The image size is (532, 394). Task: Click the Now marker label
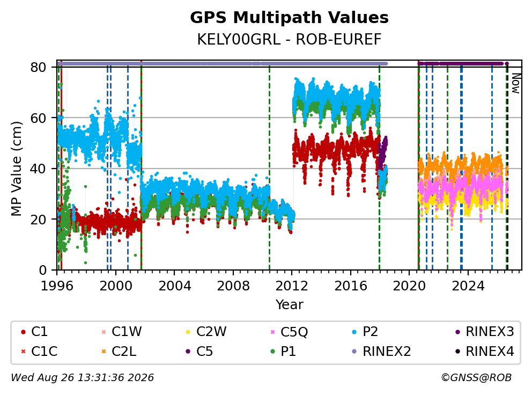[516, 84]
